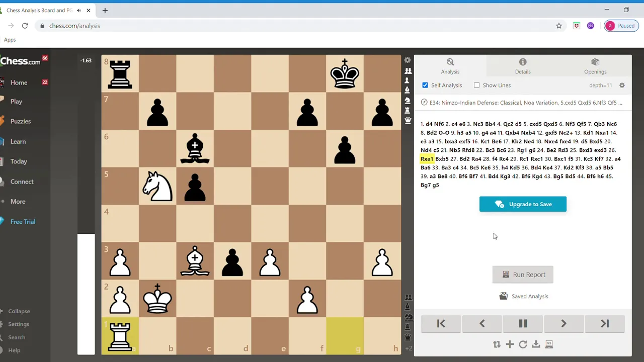Click the white knight on b5
The width and height of the screenshot is (644, 362).
pyautogui.click(x=157, y=186)
